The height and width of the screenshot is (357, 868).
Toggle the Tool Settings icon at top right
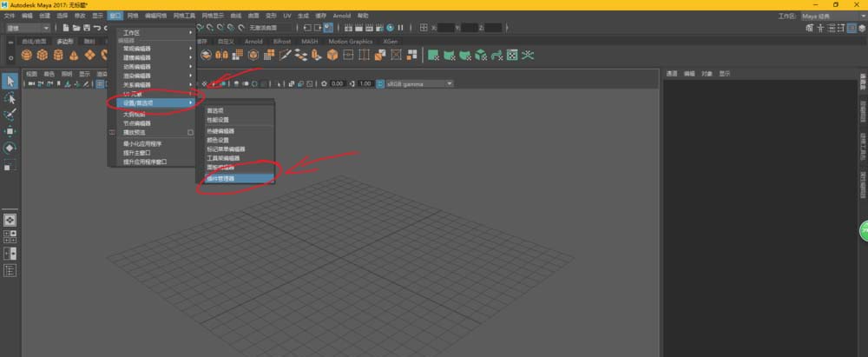[x=840, y=28]
